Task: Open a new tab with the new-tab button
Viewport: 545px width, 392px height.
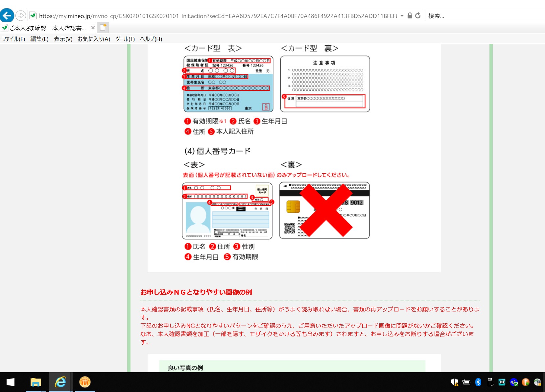Action: coord(103,28)
